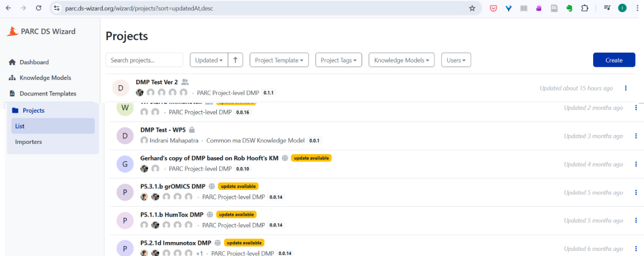Click the Create button
This screenshot has width=644, height=256.
(614, 60)
